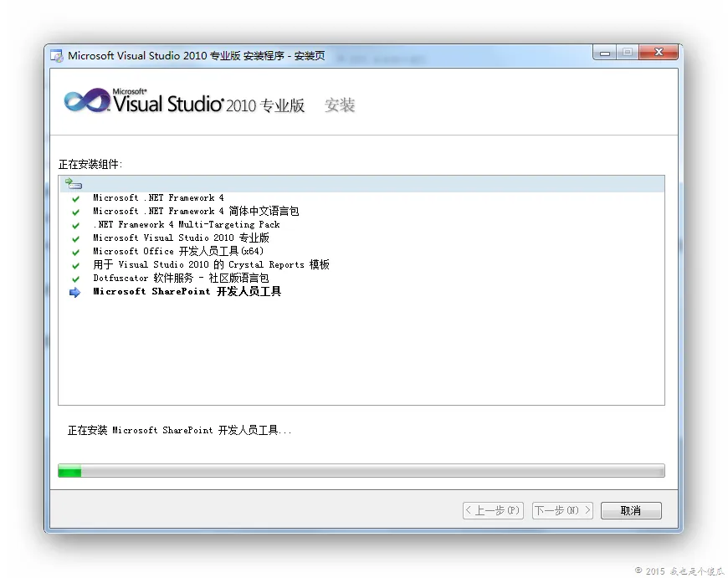Click the Visual Studio infinity logo

click(x=87, y=100)
